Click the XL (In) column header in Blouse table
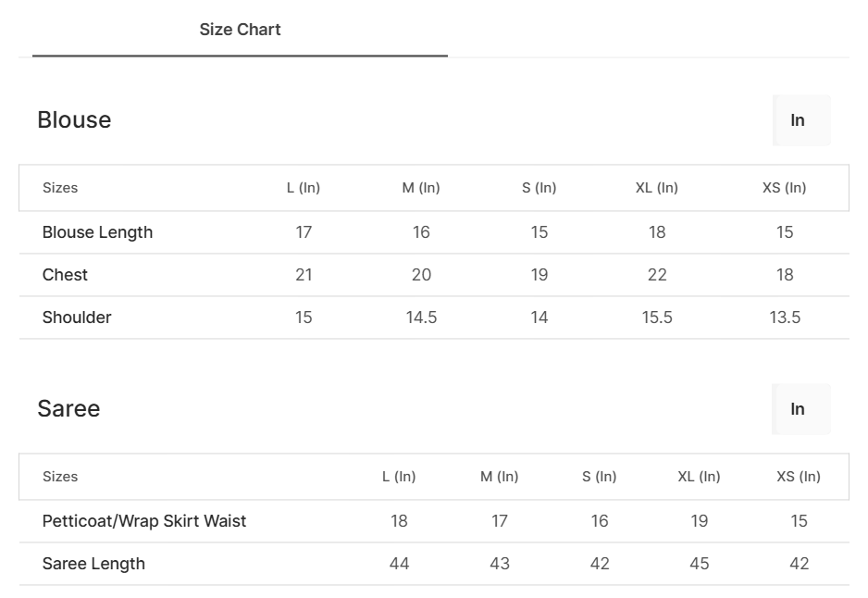Screen dimensions: 868x598 click(x=657, y=188)
